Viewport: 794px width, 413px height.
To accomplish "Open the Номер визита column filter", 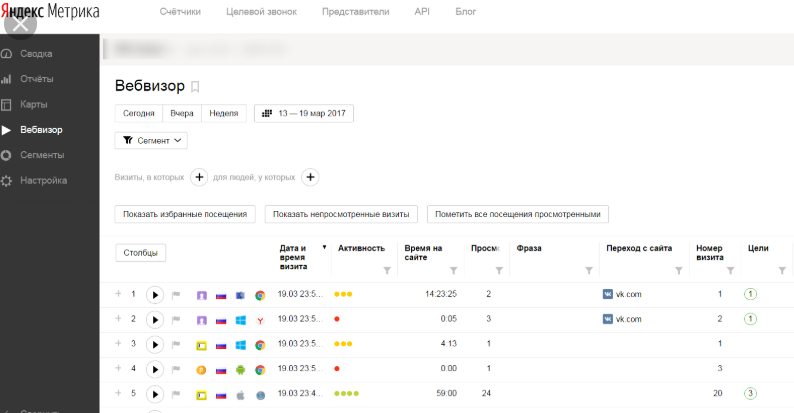I will point(730,271).
